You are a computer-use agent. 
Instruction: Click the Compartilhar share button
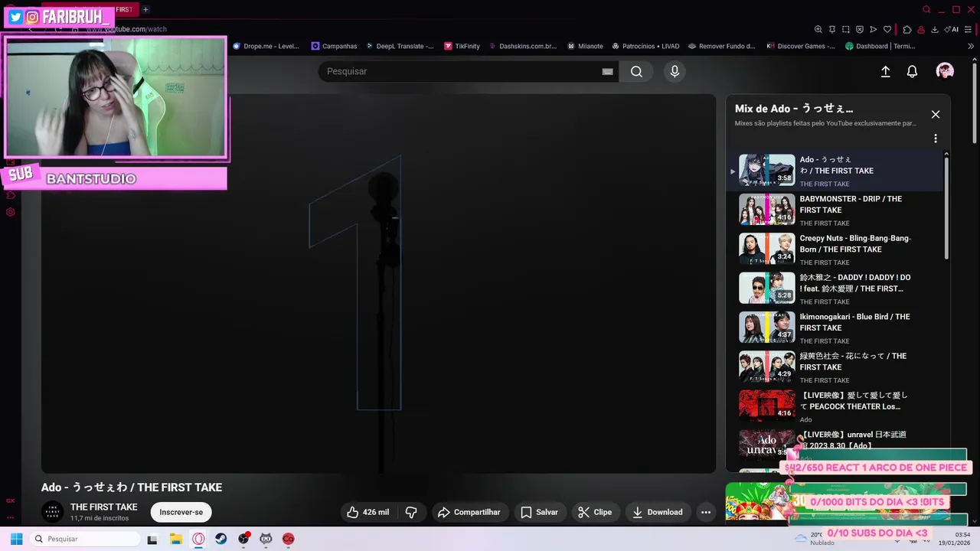pos(469,512)
